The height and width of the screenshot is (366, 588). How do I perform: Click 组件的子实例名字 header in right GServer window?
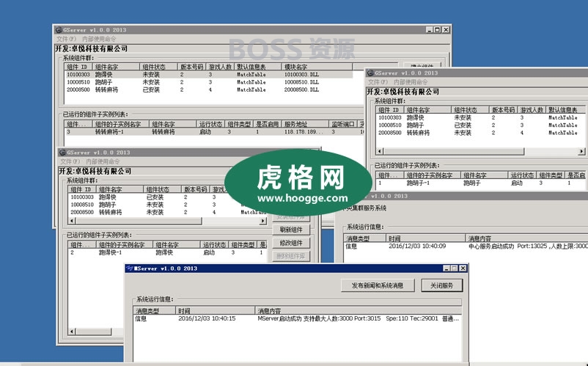432,175
